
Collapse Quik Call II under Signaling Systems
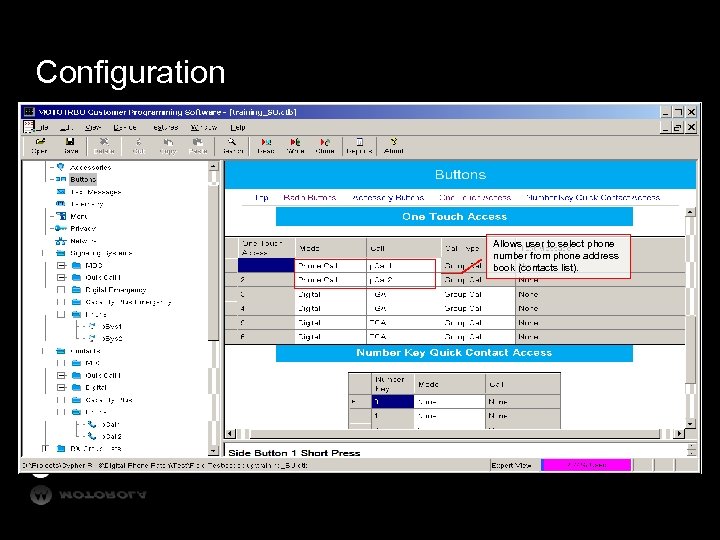61,277
